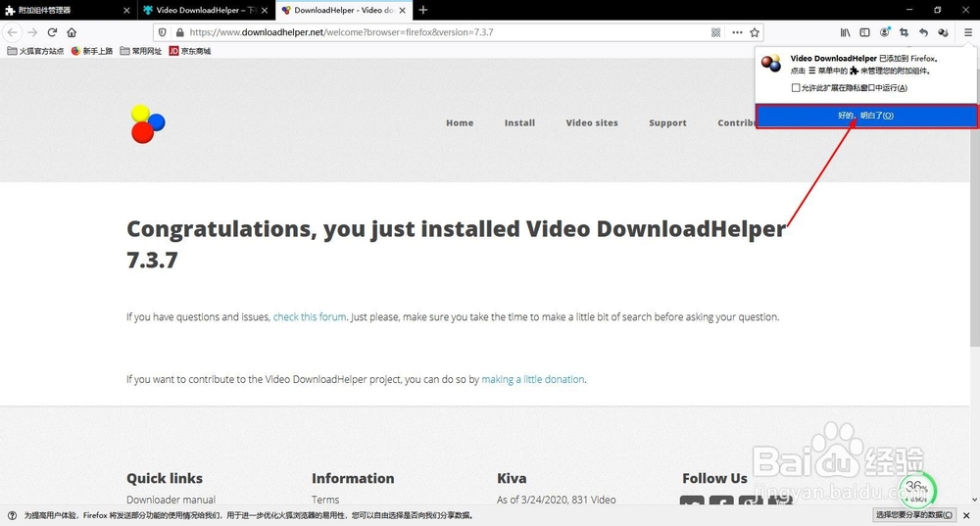
Task: Open the 新手上路 bookmark
Action: 92,51
